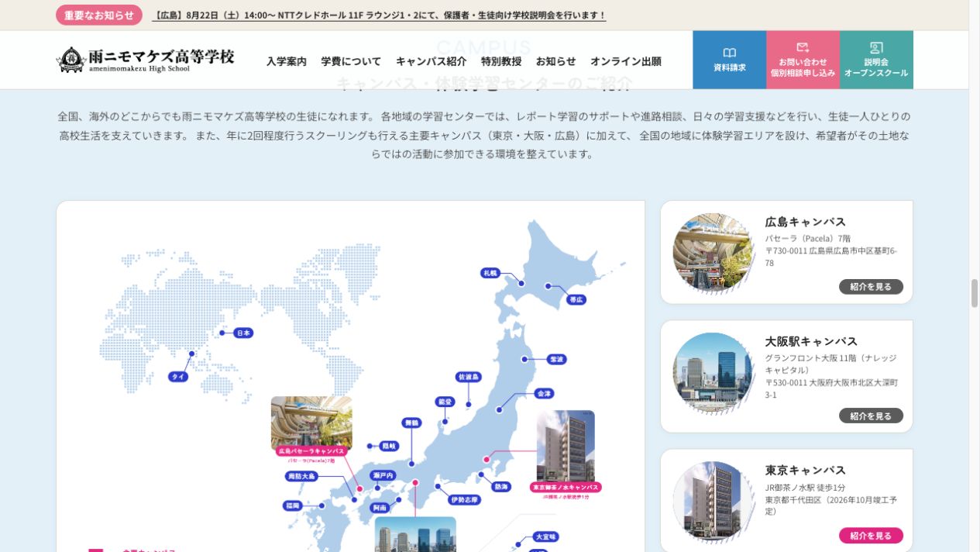Open the 東京キャンパス card title

[x=806, y=470]
